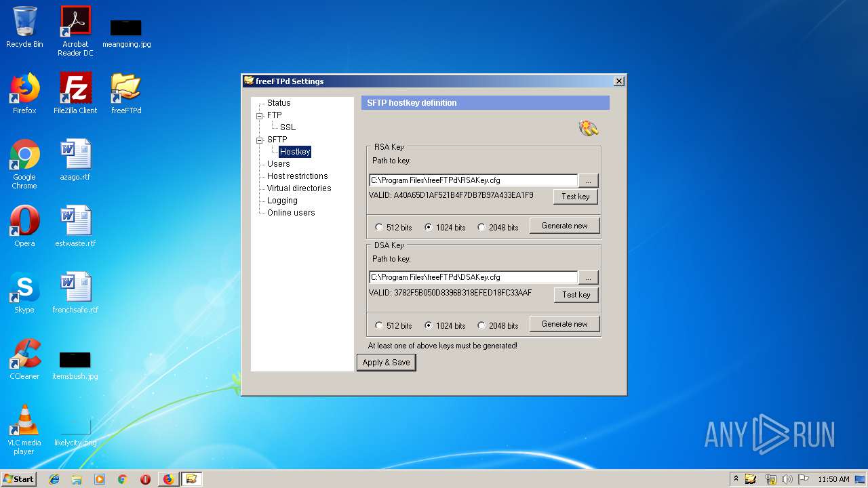The height and width of the screenshot is (488, 868).
Task: Open Internet Explorer in taskbar
Action: click(x=54, y=479)
